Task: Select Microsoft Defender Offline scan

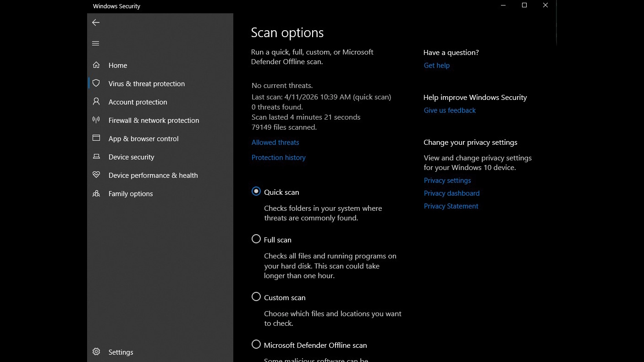Action: point(256,345)
